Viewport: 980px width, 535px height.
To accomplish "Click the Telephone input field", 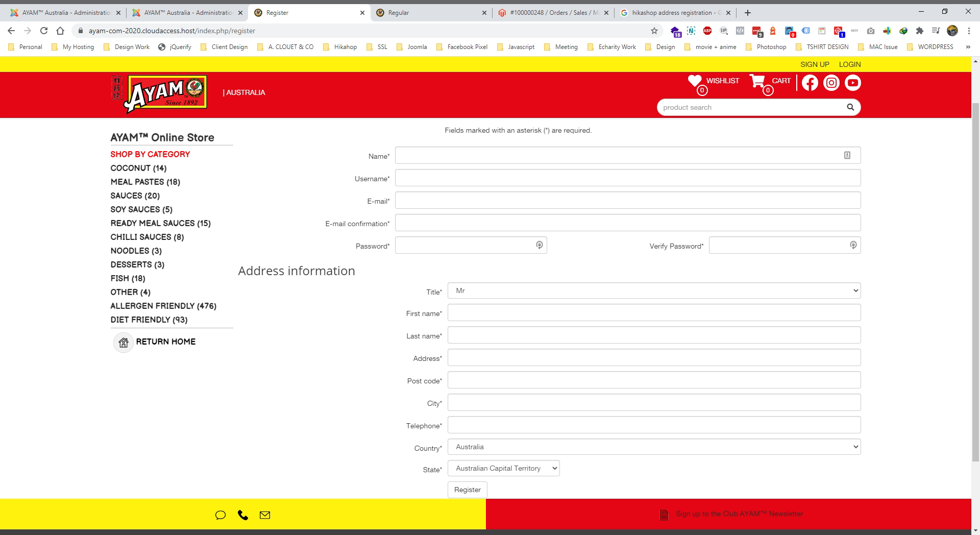I will 654,425.
